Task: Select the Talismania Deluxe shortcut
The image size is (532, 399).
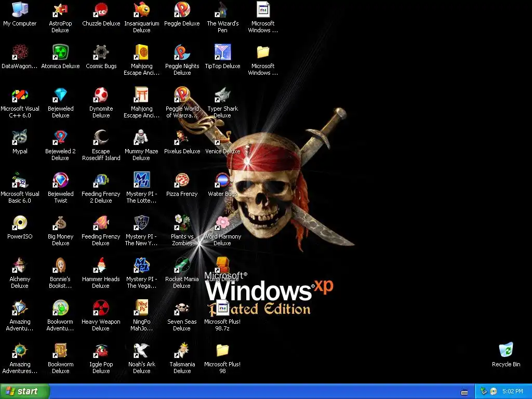Action: click(x=182, y=351)
